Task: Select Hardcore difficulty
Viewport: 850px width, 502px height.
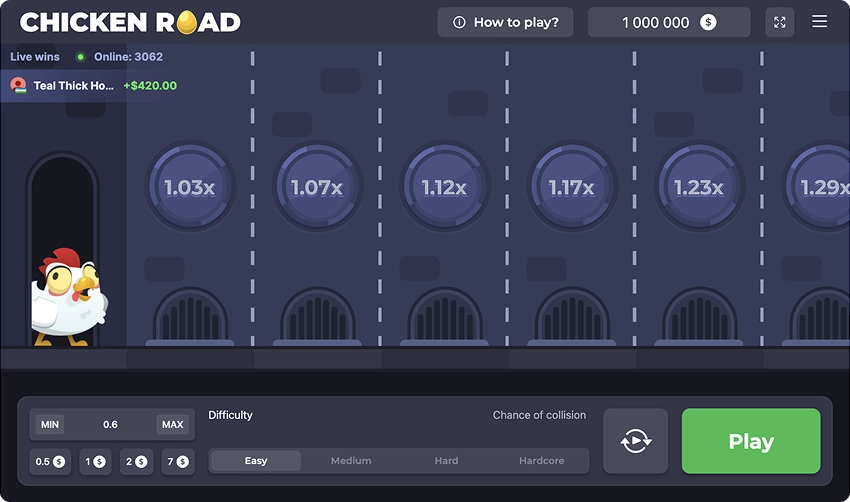Action: click(x=541, y=461)
